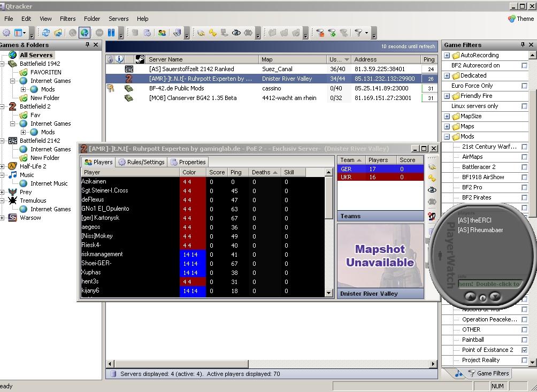The image size is (537, 392).
Task: Click the yellow key password icon in main toolbar
Action: [213, 33]
